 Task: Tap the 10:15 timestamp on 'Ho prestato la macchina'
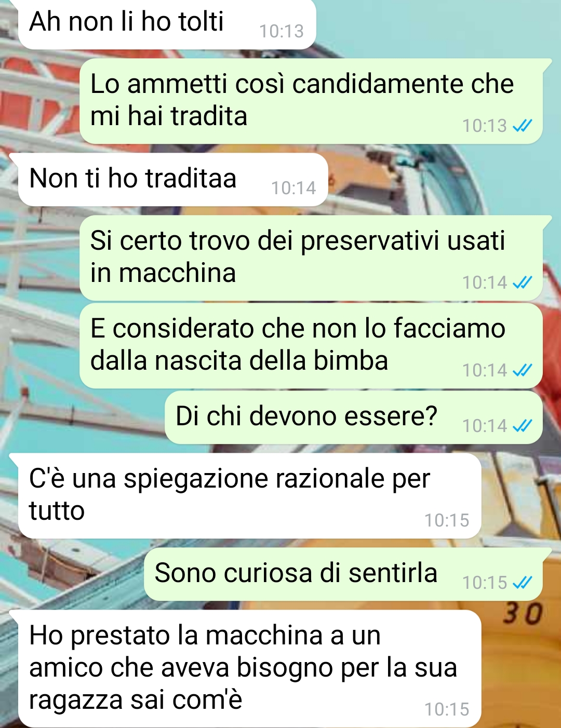(447, 709)
